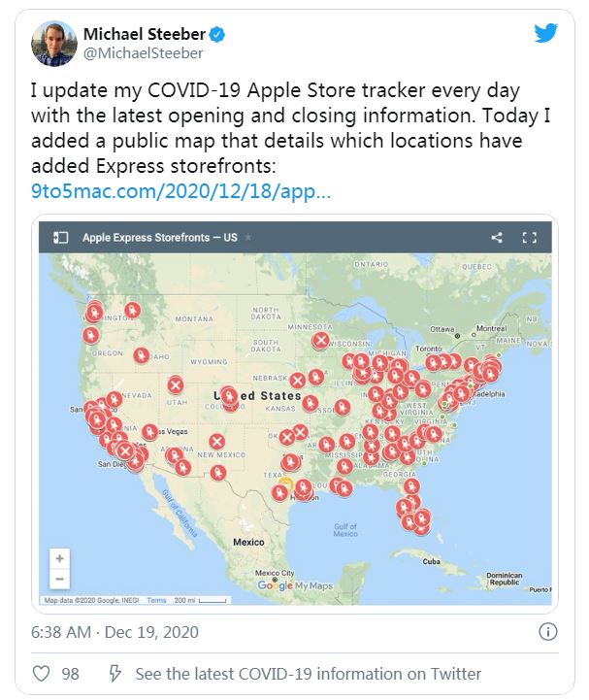Open the tweet timestamp Dec 19, 2020

pyautogui.click(x=115, y=632)
